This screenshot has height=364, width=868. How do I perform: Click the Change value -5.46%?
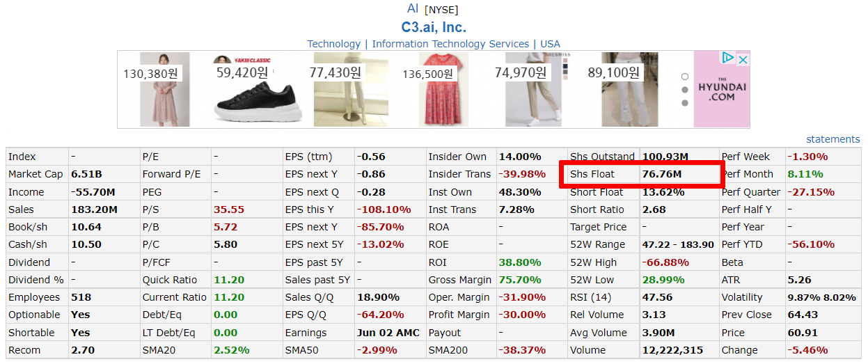click(x=808, y=350)
